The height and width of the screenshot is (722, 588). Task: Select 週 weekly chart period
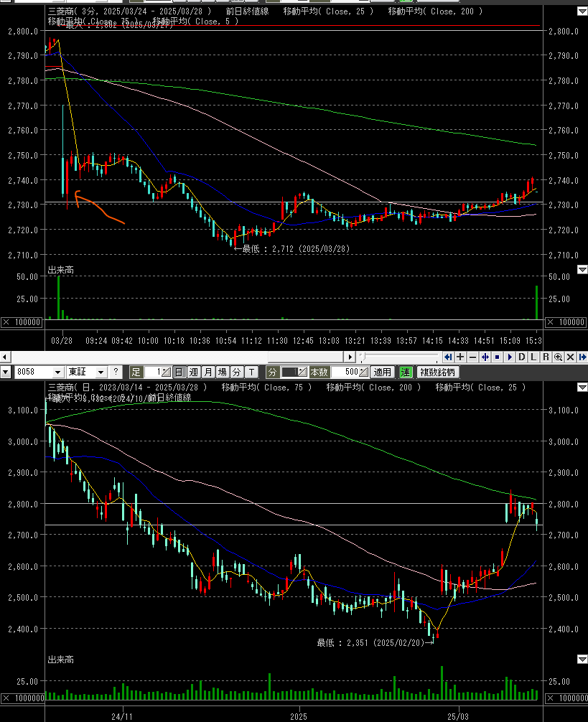point(194,372)
